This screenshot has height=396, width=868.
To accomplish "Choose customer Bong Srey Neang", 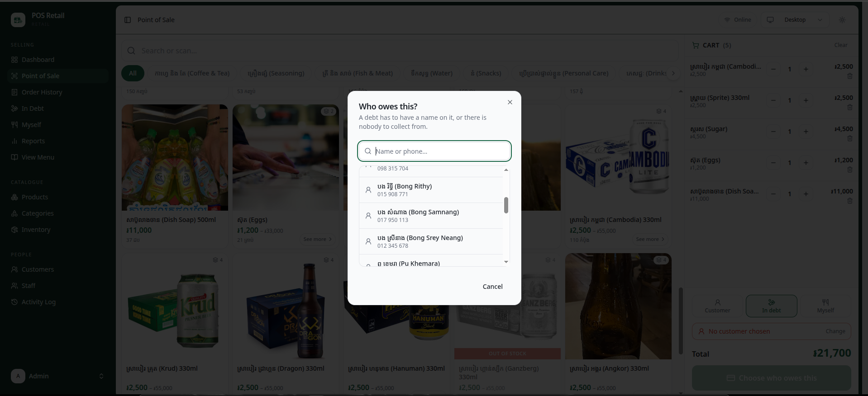I will coord(431,241).
